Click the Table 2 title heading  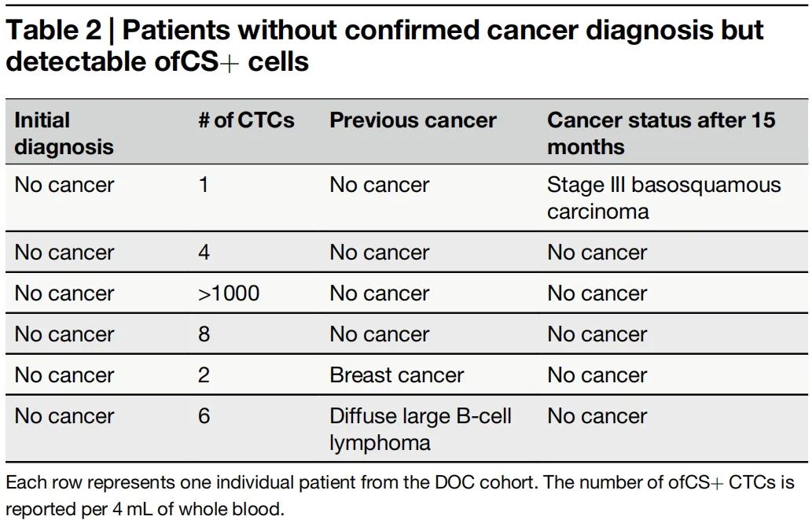pyautogui.click(x=384, y=45)
